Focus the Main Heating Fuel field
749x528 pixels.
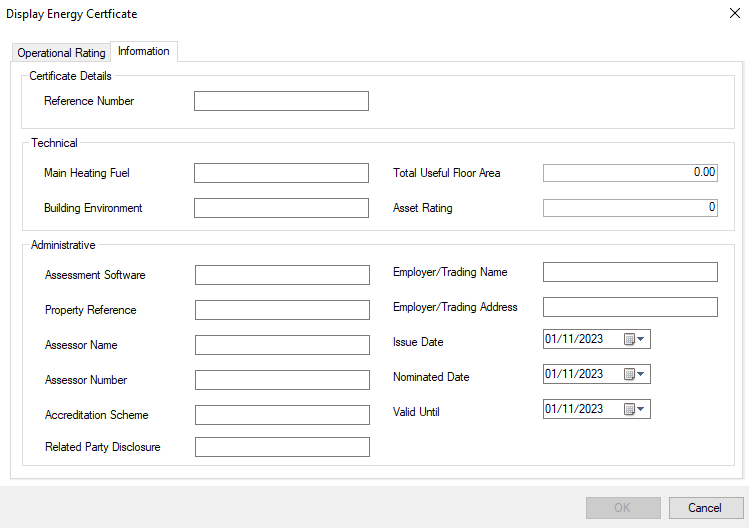click(x=281, y=173)
